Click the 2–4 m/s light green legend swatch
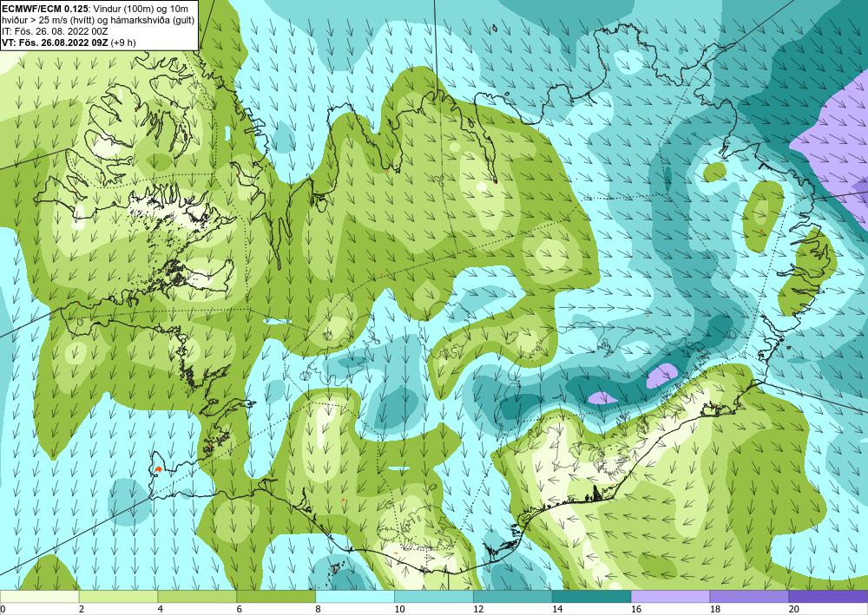868x615 pixels. (118, 597)
